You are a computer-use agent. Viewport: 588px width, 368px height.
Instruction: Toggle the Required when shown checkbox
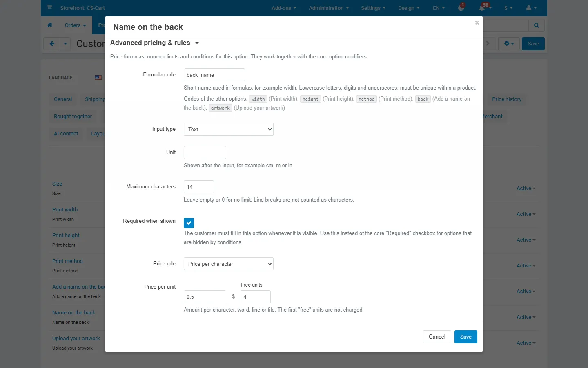(x=189, y=223)
